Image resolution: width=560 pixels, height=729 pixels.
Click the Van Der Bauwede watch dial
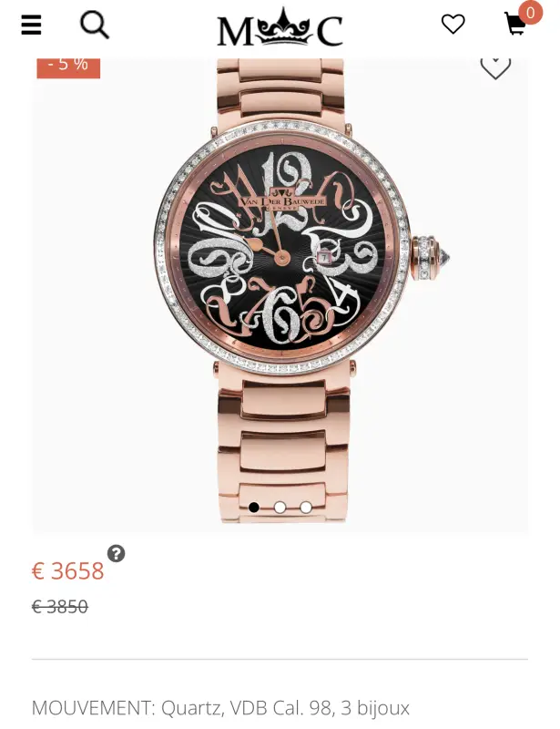(282, 248)
